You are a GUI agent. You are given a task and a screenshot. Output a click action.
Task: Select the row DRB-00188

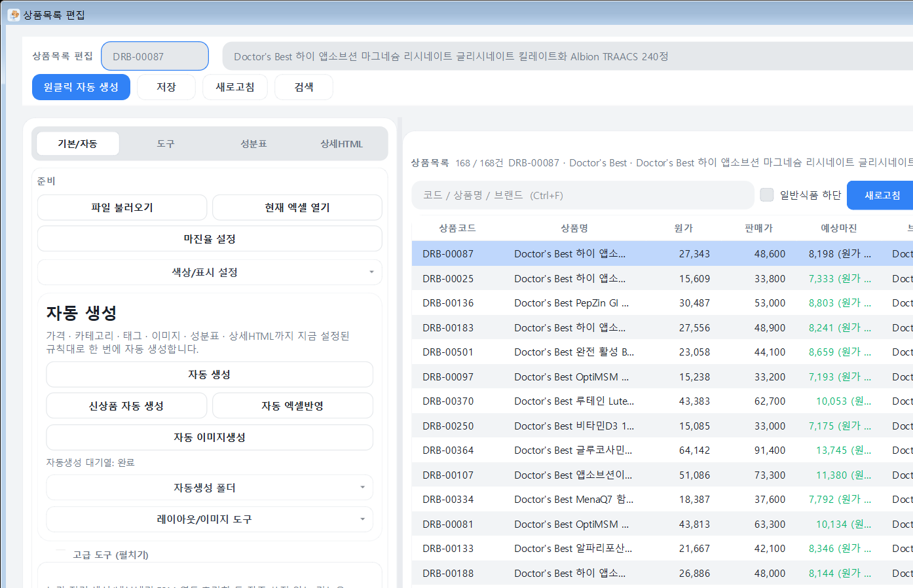click(662, 573)
